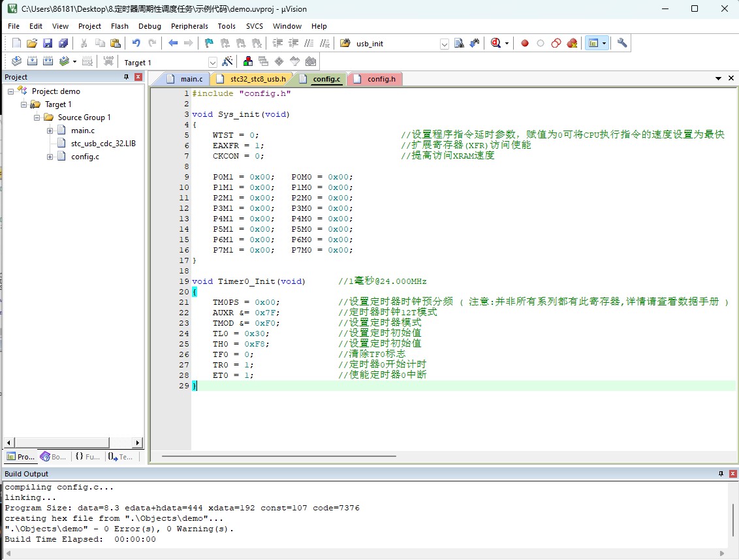This screenshot has height=560, width=739.
Task: Open the Peripherals menu
Action: pos(189,26)
